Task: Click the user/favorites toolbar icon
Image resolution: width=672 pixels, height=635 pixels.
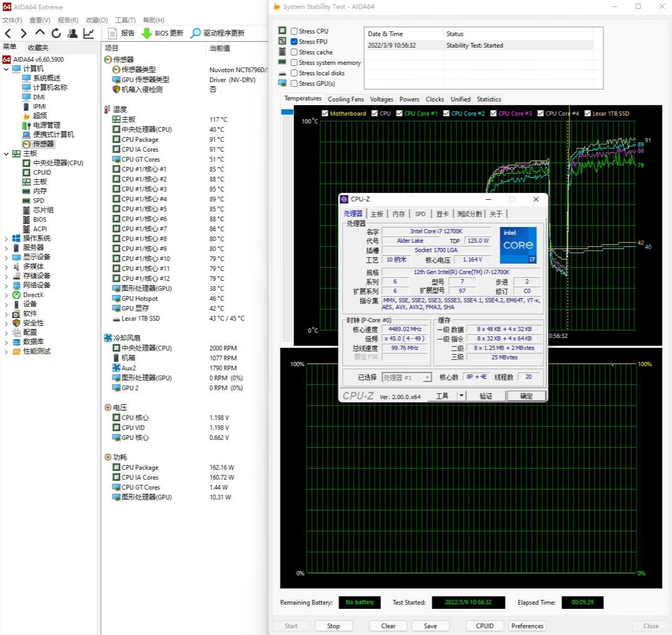Action: 73,33
